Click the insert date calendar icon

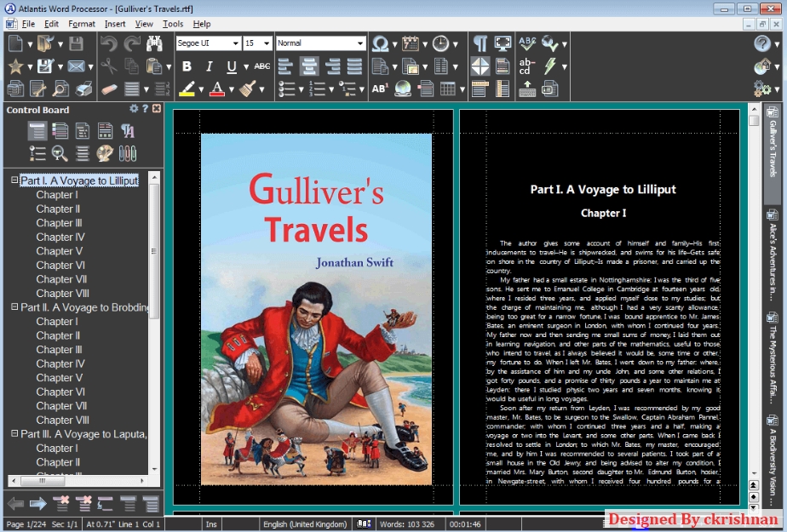pos(410,43)
